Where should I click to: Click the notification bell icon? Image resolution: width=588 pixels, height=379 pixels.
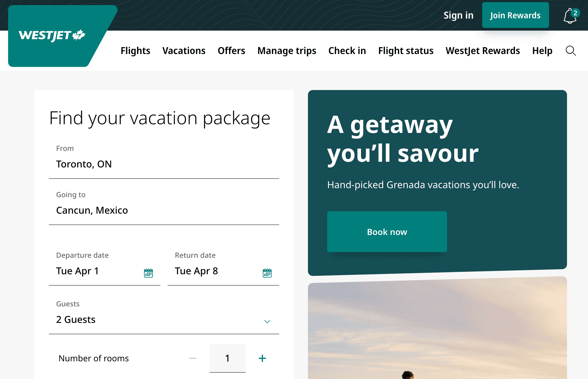569,17
